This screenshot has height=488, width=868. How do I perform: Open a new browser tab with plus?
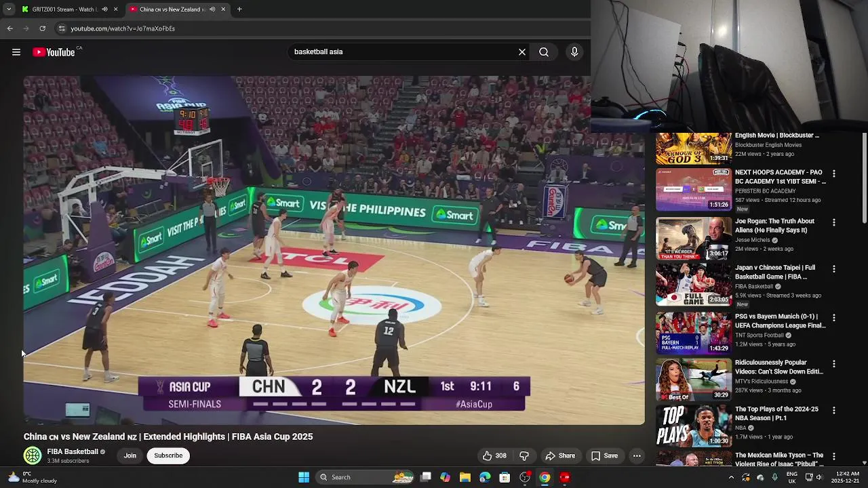coord(239,9)
